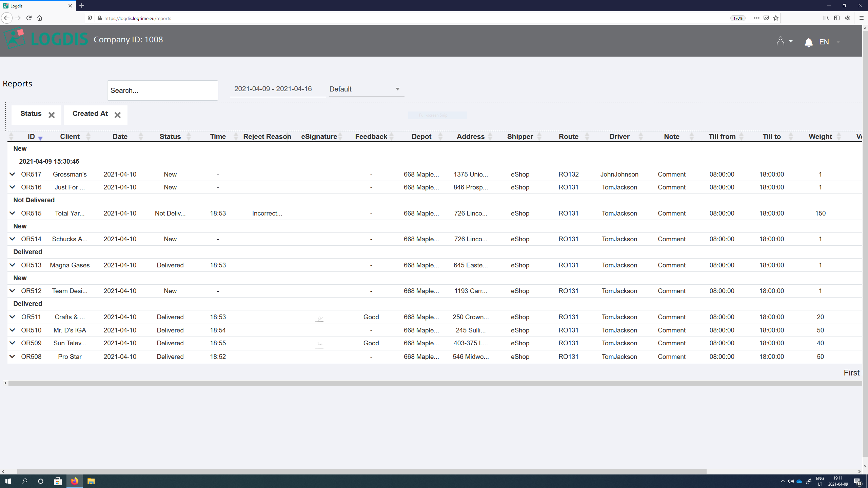
Task: Bookmark this page with the star icon
Action: 775,18
